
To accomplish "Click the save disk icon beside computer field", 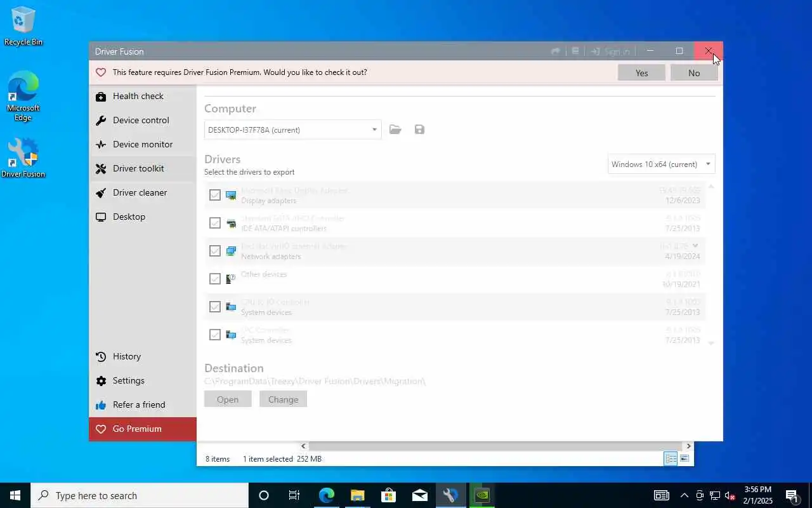I will click(x=419, y=130).
